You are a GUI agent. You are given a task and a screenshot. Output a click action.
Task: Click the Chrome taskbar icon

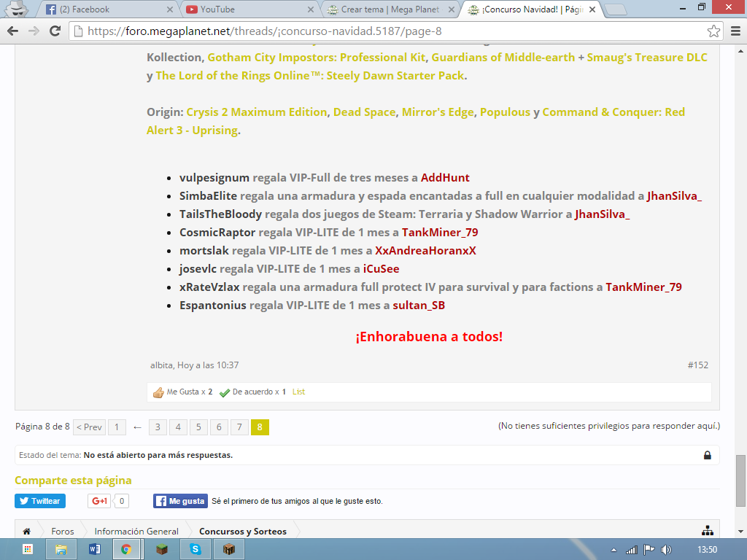pyautogui.click(x=126, y=550)
